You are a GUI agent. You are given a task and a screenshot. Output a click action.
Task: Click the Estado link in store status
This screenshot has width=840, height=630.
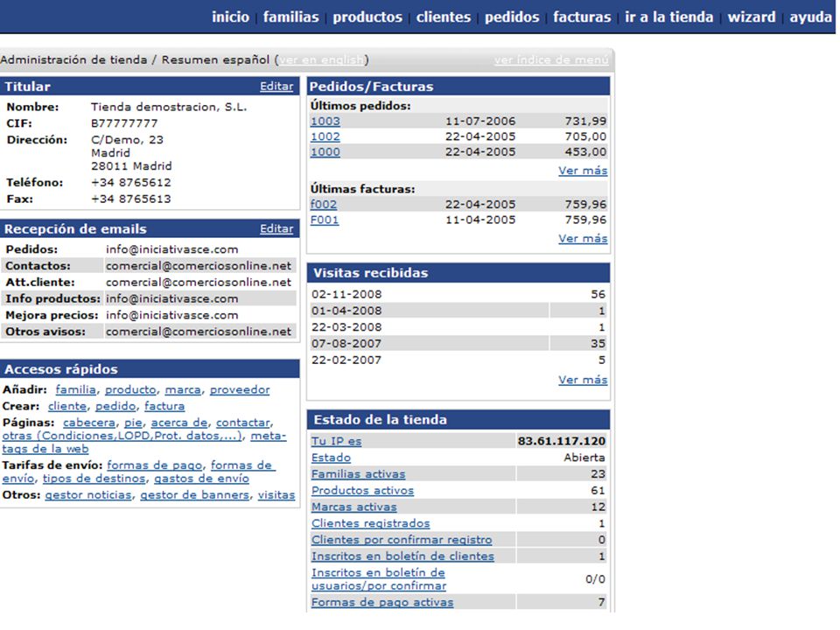331,458
